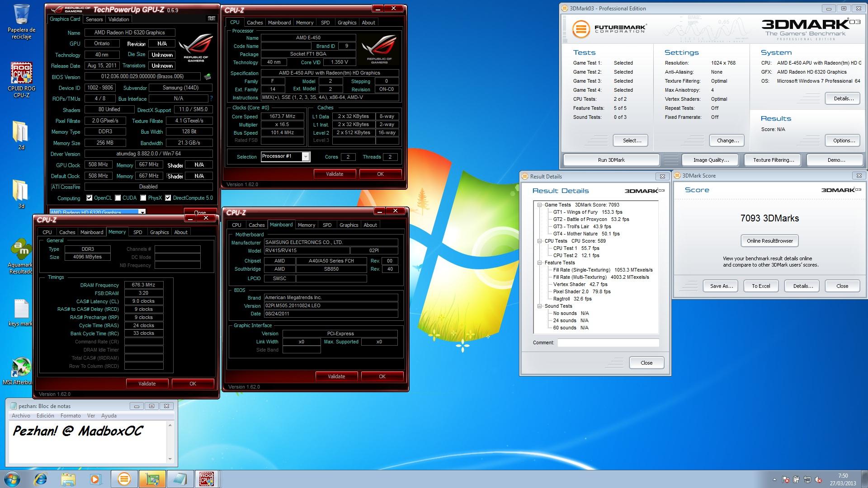Open Caches tab in top CPU-Z window
Screen dimensions: 868x488
pyautogui.click(x=255, y=23)
